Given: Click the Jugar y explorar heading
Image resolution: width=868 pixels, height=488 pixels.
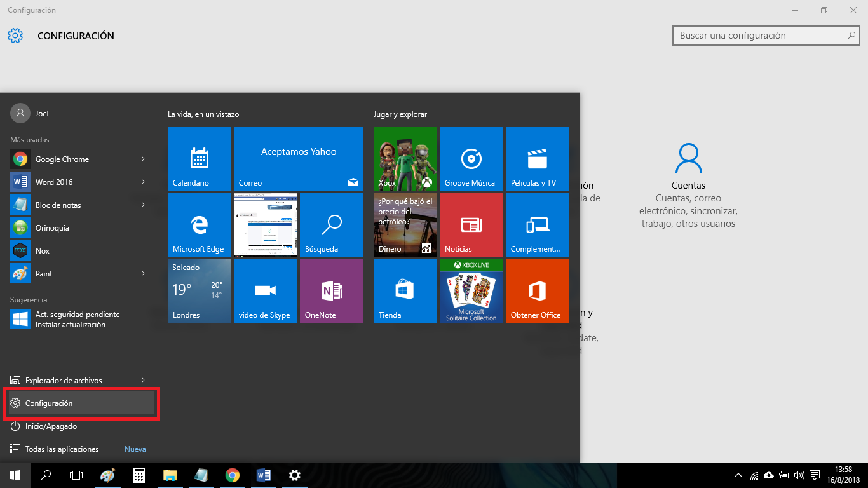Looking at the screenshot, I should [x=400, y=114].
